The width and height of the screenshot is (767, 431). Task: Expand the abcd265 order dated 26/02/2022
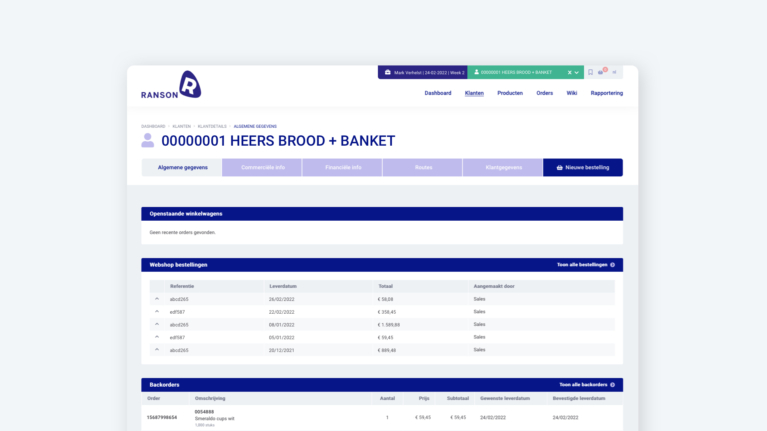pos(157,299)
